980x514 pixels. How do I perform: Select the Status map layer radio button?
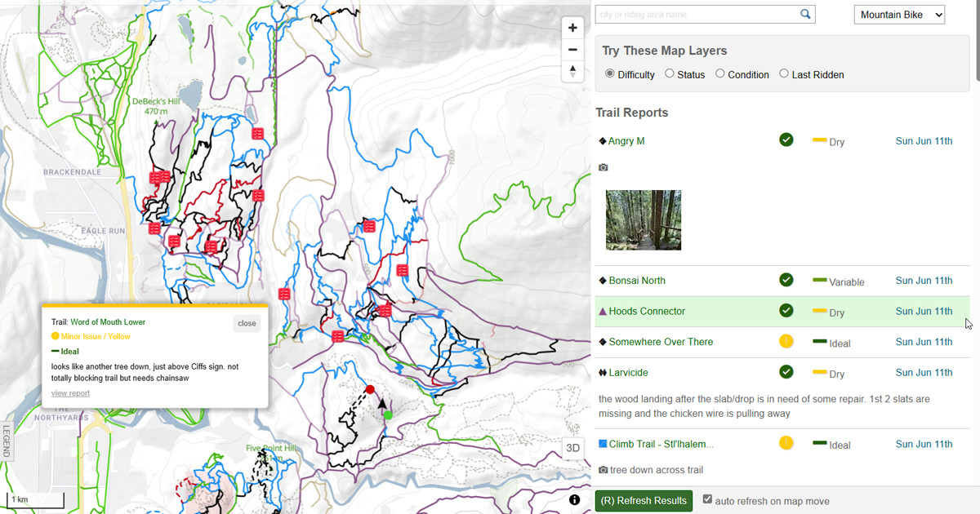667,74
